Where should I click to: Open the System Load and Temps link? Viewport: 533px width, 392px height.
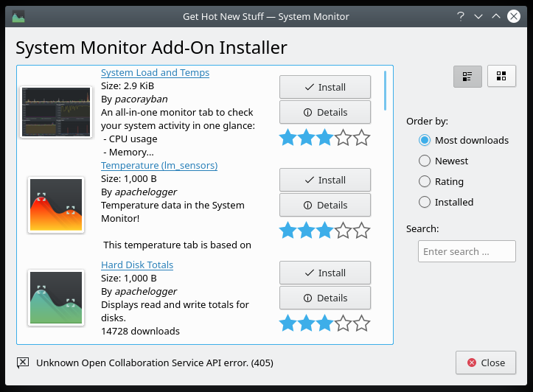tap(155, 73)
